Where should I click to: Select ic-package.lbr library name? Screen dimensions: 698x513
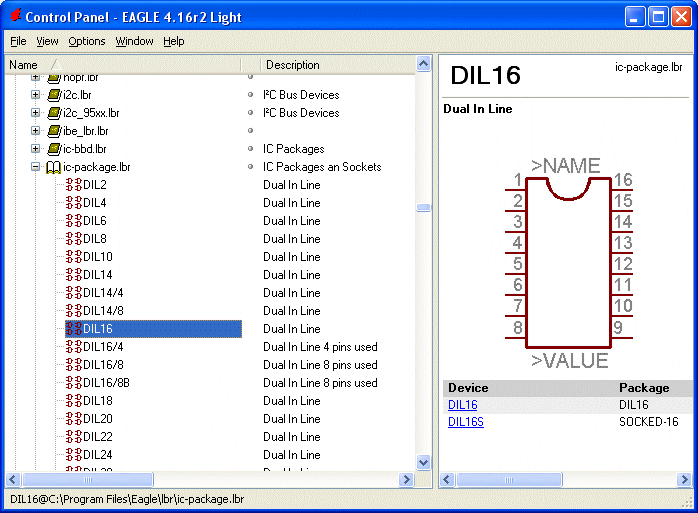(x=97, y=167)
